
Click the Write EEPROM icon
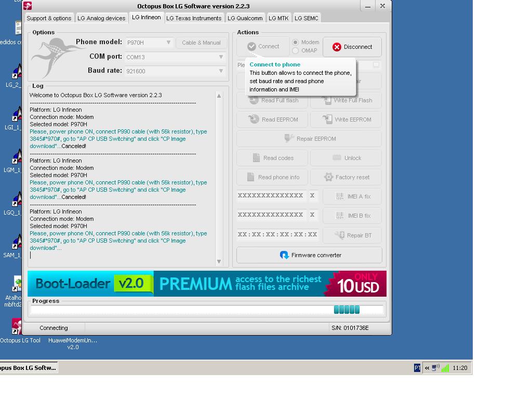(327, 119)
